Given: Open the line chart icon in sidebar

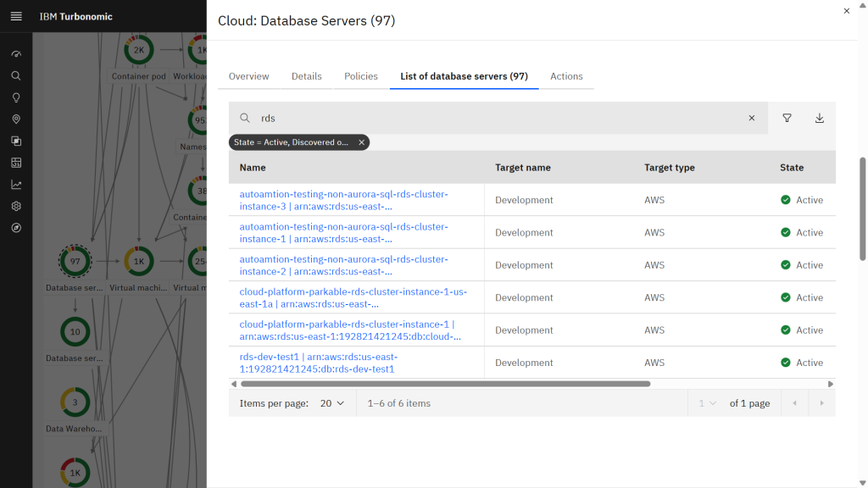Looking at the screenshot, I should [x=16, y=184].
